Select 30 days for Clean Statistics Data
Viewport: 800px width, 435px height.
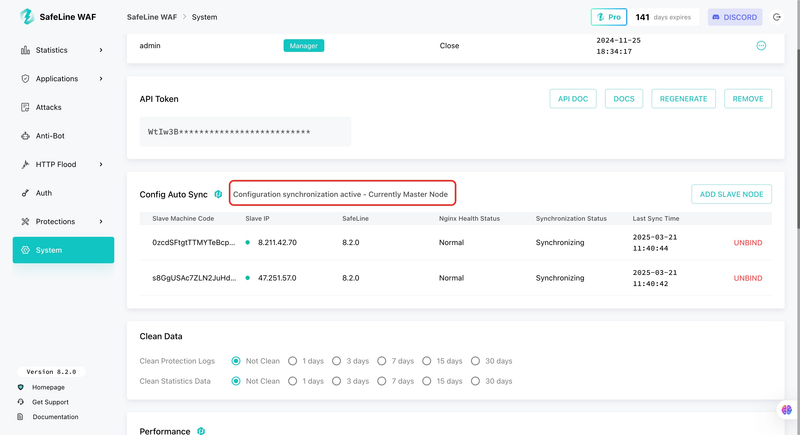point(475,381)
